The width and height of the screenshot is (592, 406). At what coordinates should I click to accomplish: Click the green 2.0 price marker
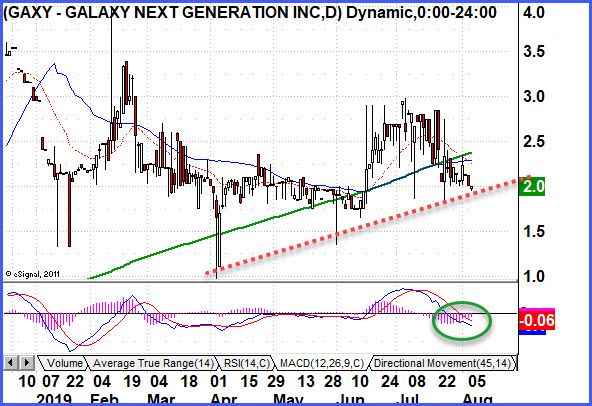532,186
